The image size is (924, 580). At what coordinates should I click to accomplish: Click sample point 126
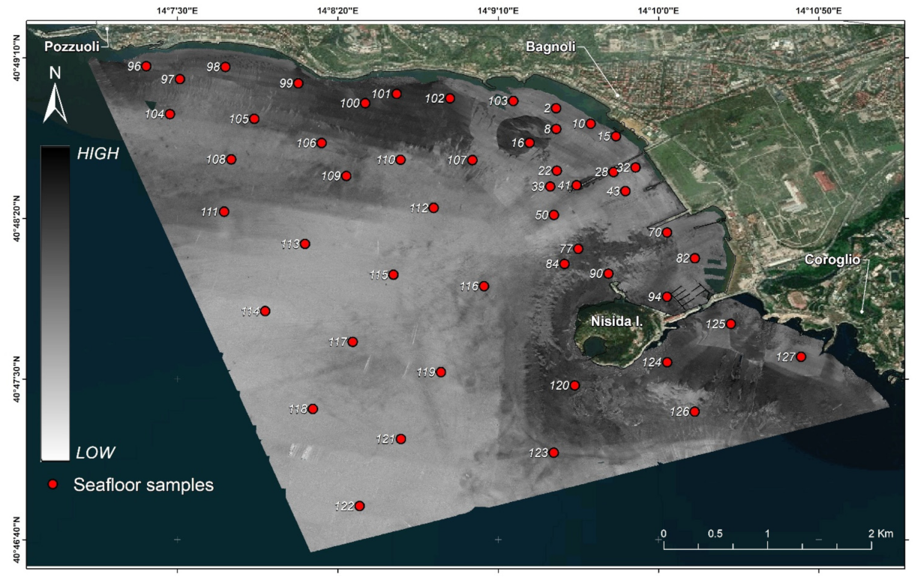point(694,411)
